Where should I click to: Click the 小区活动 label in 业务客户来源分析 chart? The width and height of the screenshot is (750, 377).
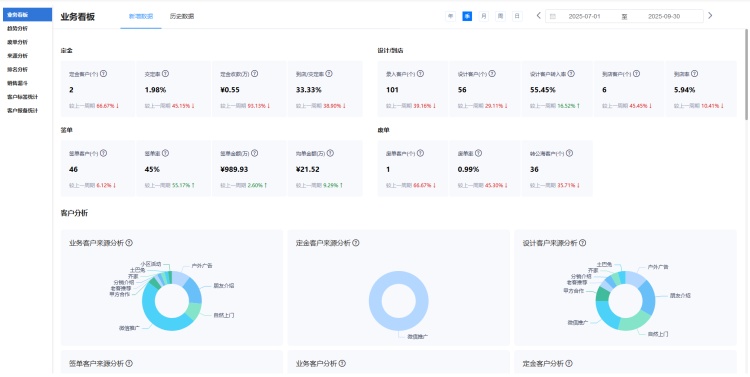151,264
